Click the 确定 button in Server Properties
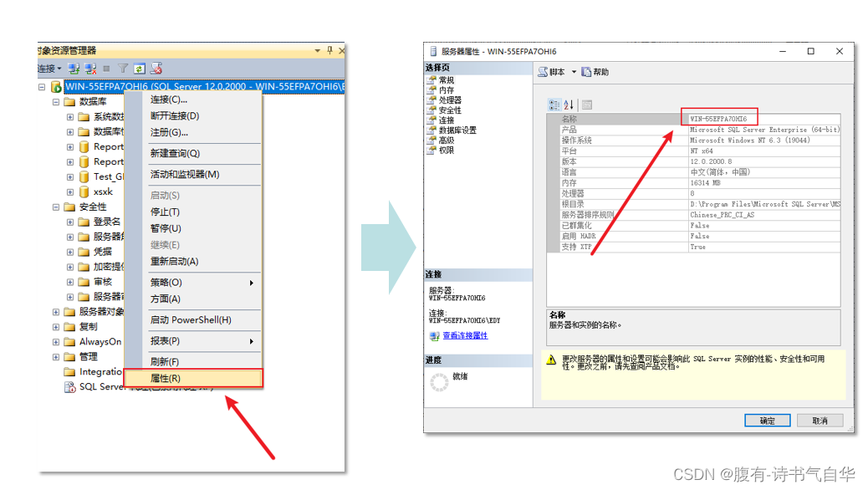The height and width of the screenshot is (490, 868). click(x=767, y=420)
